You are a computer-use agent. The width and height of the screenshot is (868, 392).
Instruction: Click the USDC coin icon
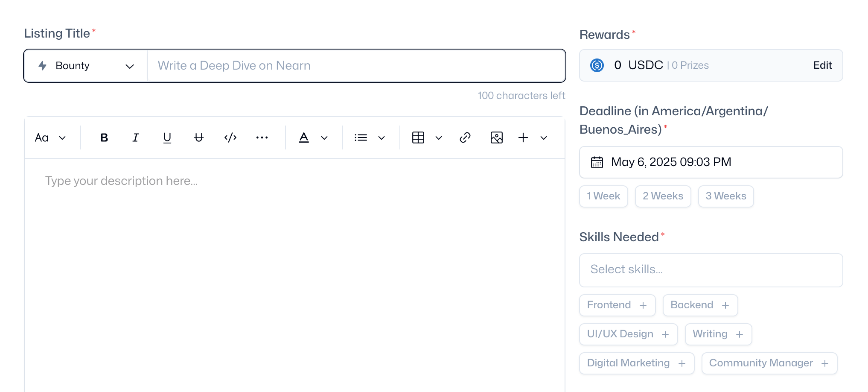pos(597,65)
